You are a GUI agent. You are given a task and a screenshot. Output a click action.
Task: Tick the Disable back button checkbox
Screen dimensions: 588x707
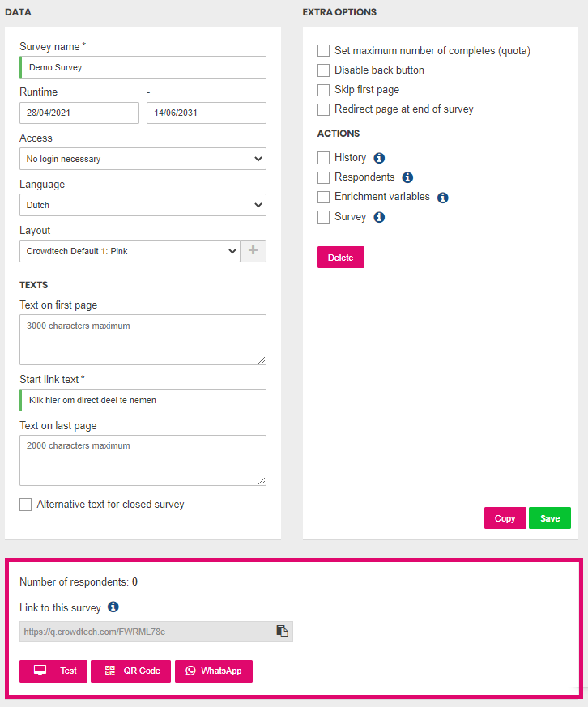[323, 70]
